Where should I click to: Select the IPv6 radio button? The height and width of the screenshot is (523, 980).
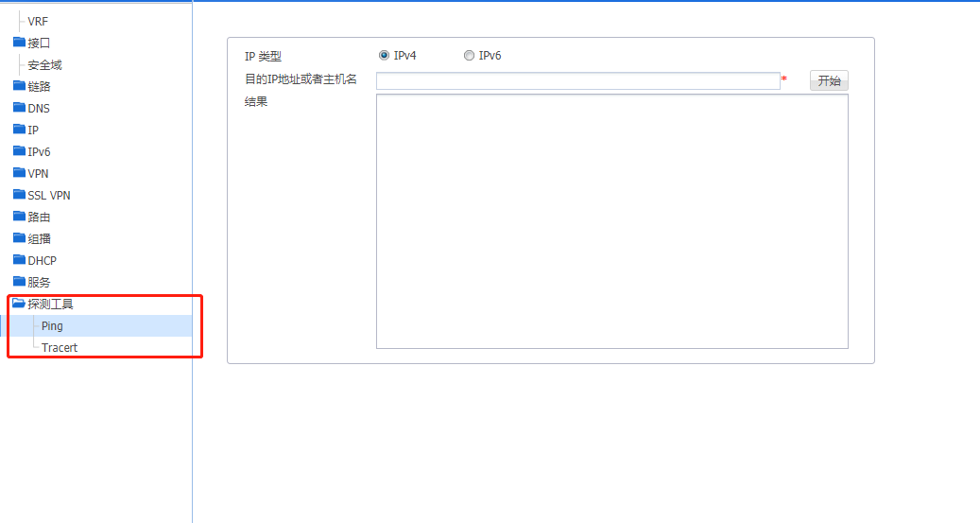pyautogui.click(x=469, y=56)
